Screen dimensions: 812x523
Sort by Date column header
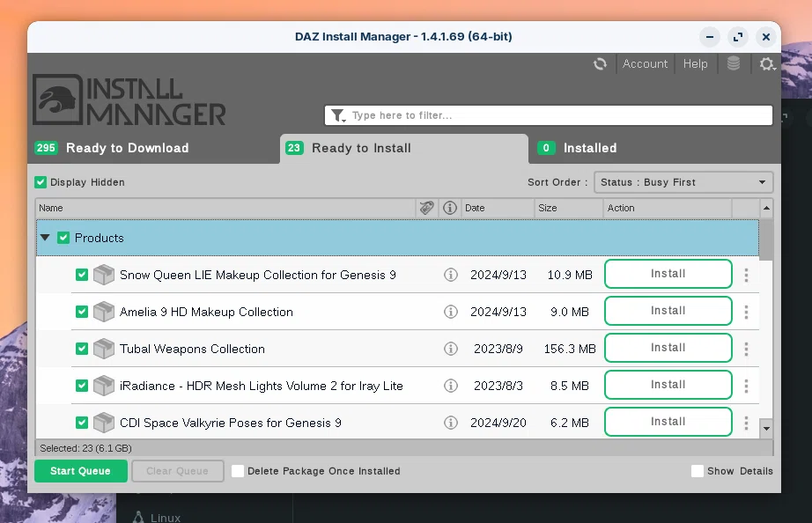(x=497, y=208)
